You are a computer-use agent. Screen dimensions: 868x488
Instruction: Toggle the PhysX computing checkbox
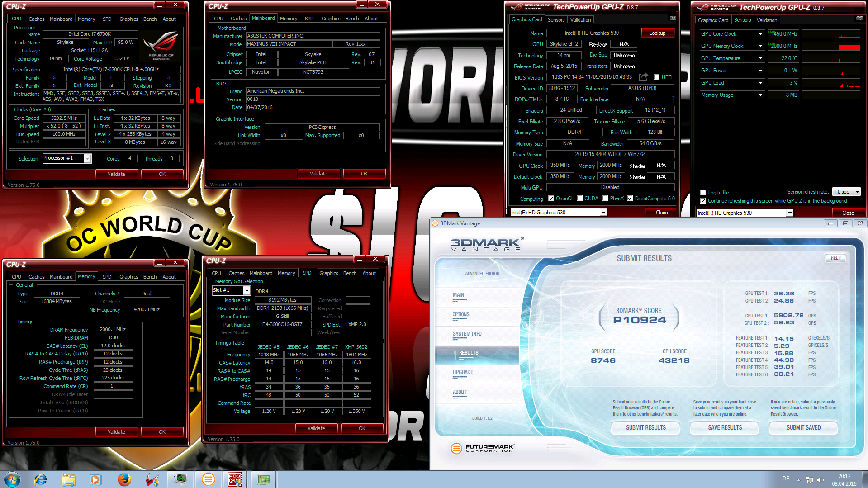tap(605, 199)
